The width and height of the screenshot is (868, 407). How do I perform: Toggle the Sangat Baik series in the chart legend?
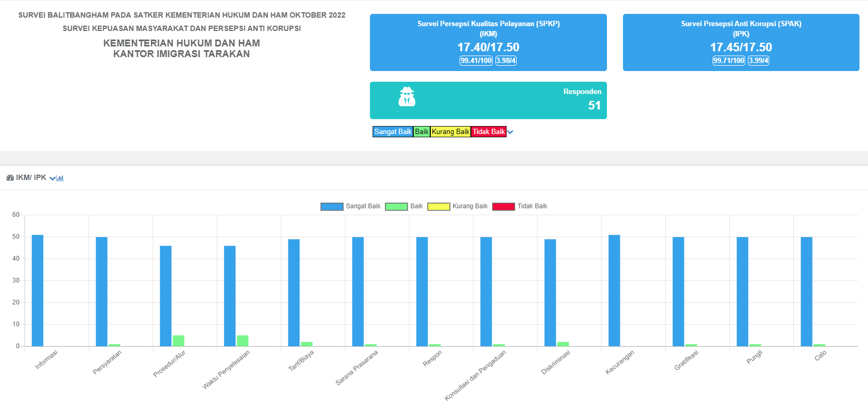(x=351, y=206)
